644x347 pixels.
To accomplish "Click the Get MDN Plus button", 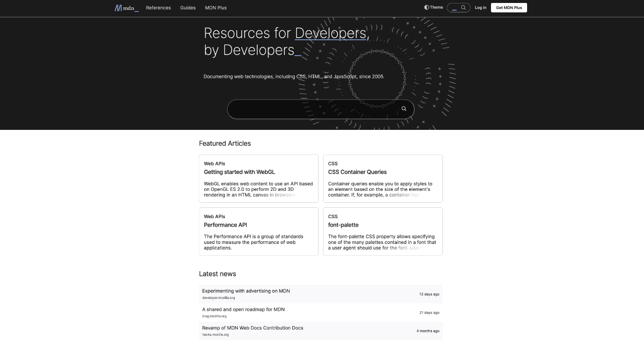I will coord(509,7).
